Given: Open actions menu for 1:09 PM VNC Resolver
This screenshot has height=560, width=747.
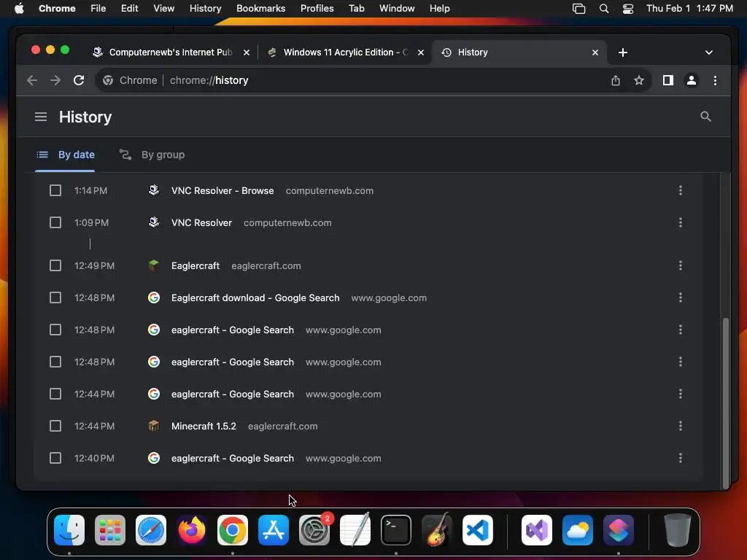Looking at the screenshot, I should (681, 222).
